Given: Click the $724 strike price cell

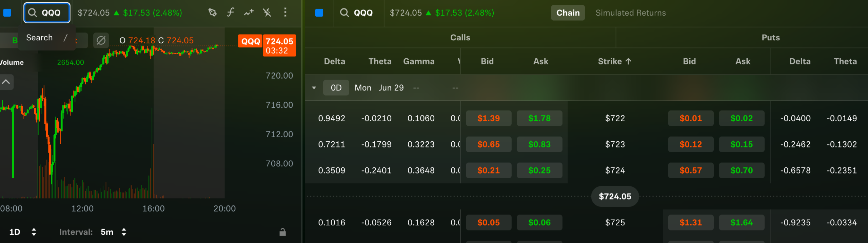Looking at the screenshot, I should 615,170.
